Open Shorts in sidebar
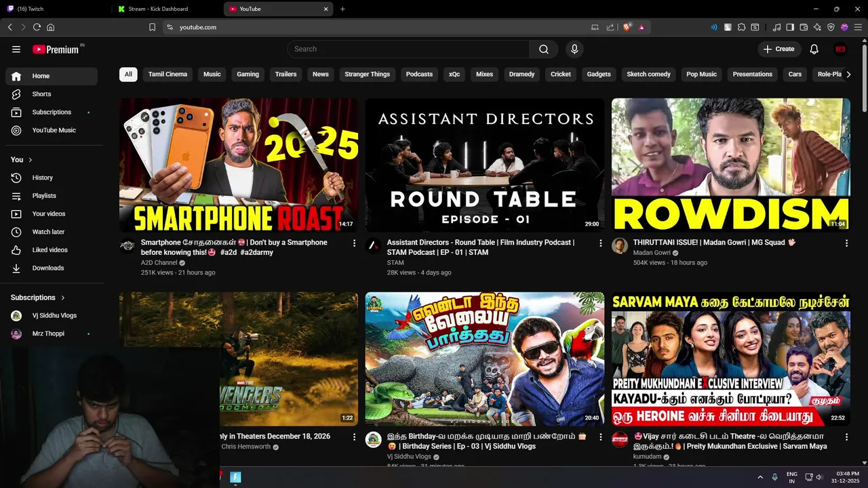 point(52,94)
